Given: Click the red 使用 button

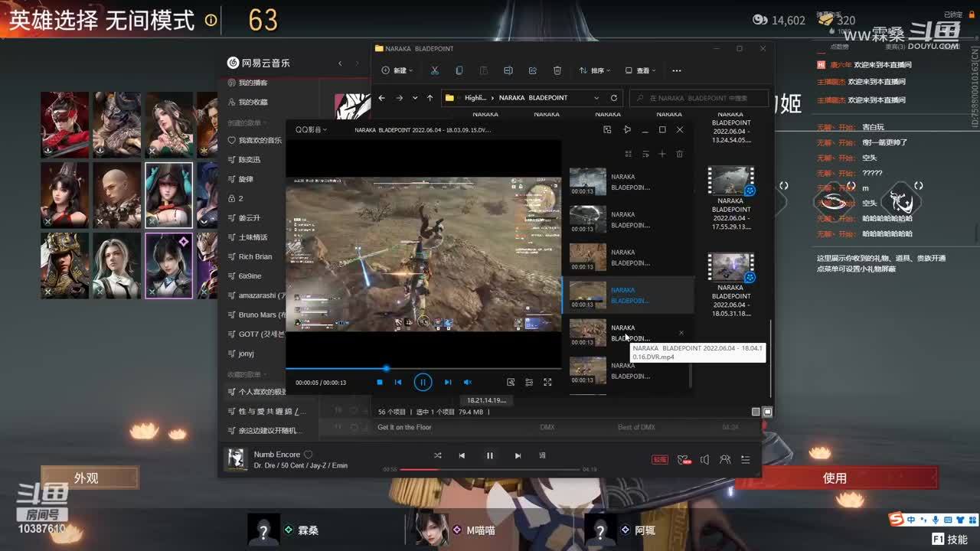Looking at the screenshot, I should [835, 478].
